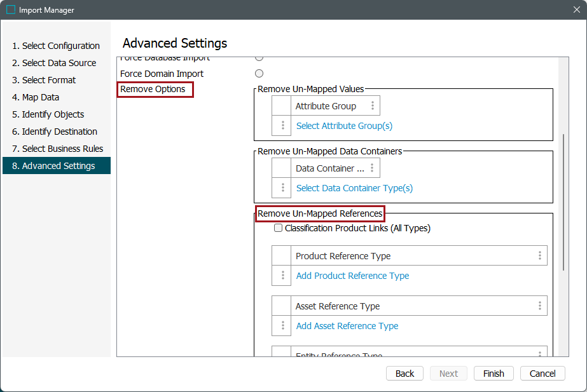Enable Classification Product Links checkbox
The image size is (587, 392).
coord(279,228)
